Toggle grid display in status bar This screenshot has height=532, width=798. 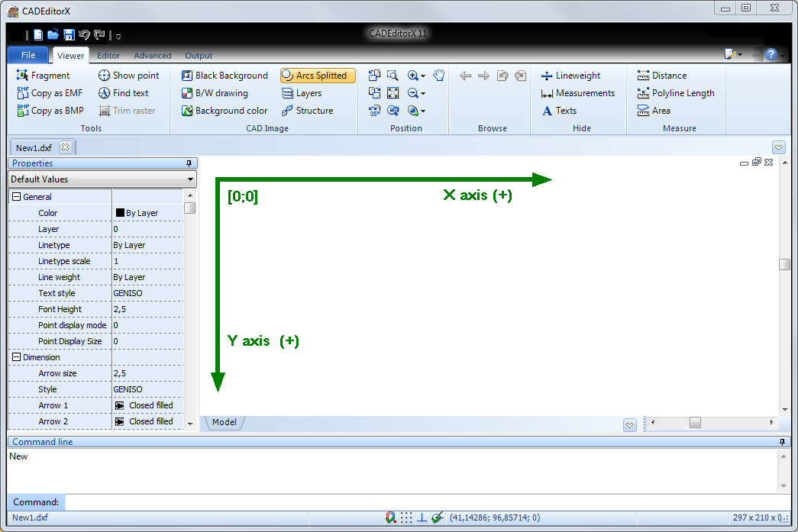pos(406,517)
